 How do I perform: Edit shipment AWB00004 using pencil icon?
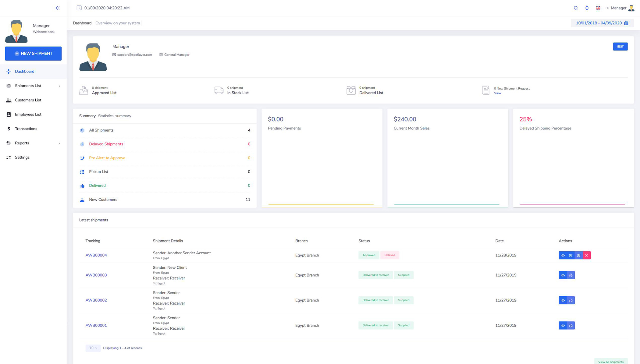[x=571, y=255]
